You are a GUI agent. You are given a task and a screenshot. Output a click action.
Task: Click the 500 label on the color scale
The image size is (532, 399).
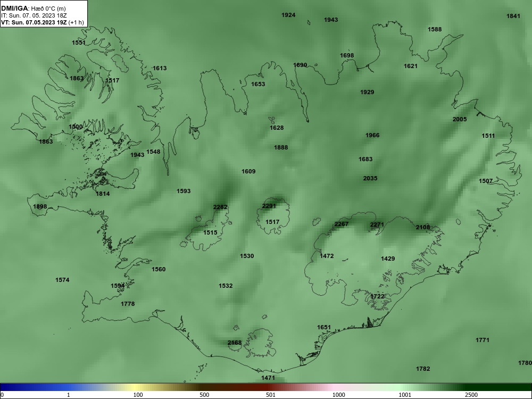tap(204, 395)
